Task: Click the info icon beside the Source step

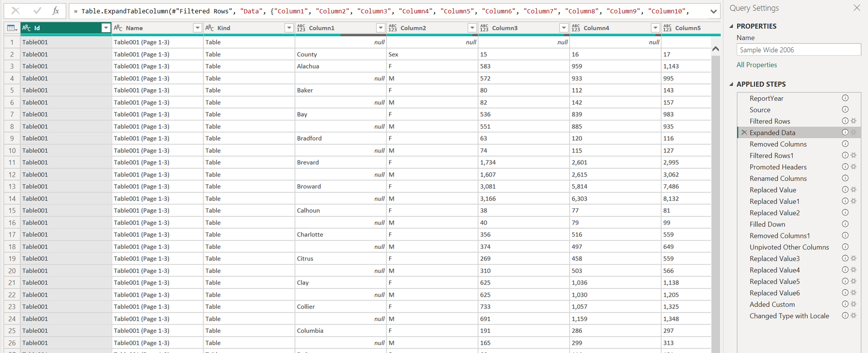Action: (x=845, y=109)
